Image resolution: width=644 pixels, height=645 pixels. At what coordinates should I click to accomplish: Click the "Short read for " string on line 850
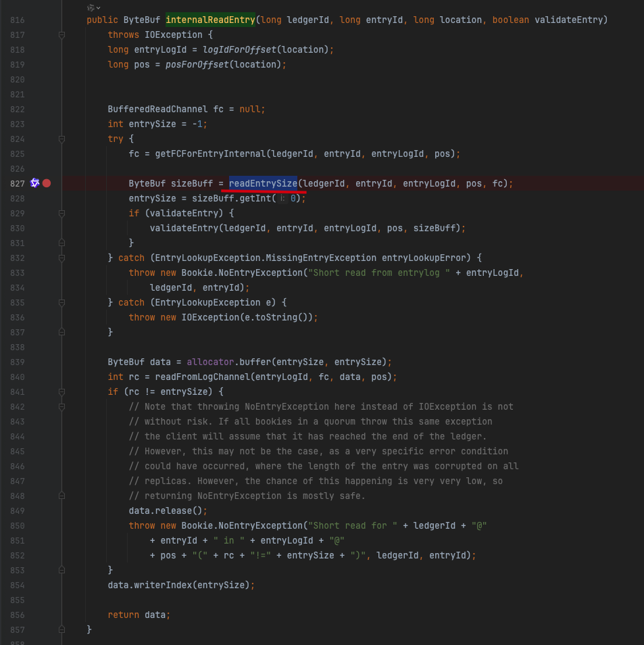(x=353, y=526)
